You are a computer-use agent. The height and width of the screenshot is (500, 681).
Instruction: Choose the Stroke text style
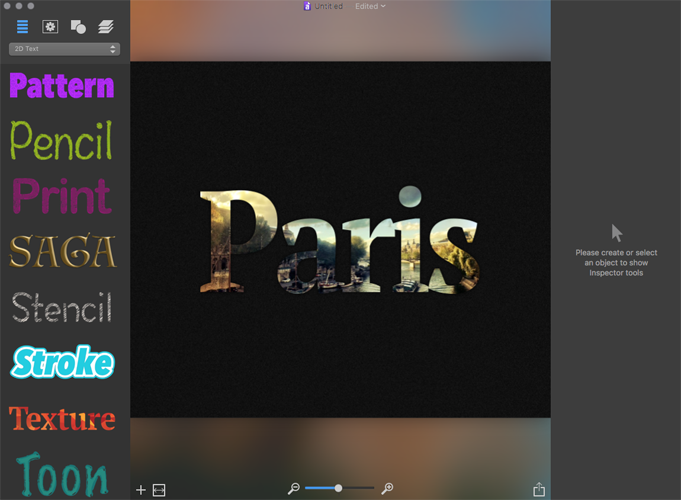pos(62,362)
